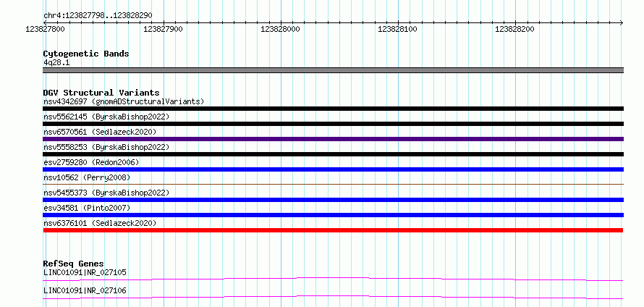This screenshot has height=307, width=644.
Task: Click the blue bar under nsv5455373
Action: click(333, 200)
